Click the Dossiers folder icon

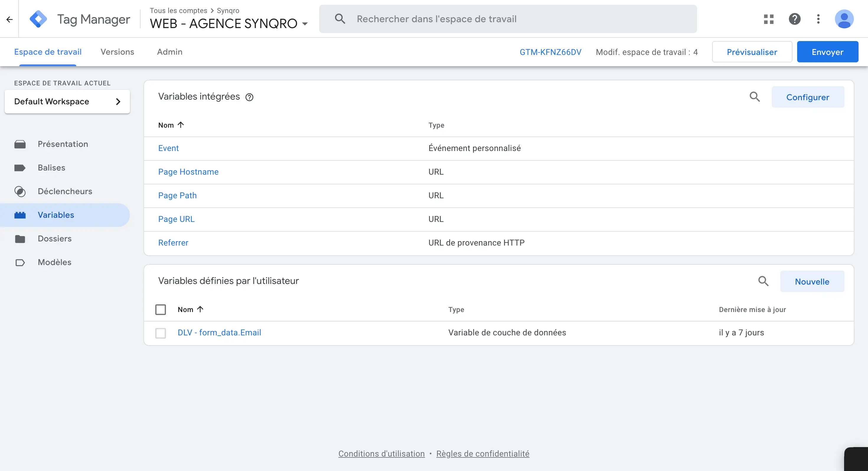click(x=20, y=239)
